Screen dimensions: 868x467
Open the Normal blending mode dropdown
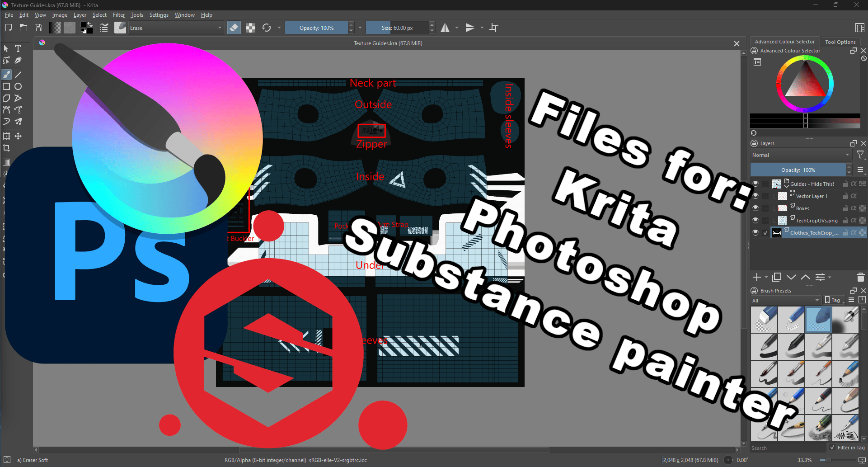pyautogui.click(x=801, y=155)
